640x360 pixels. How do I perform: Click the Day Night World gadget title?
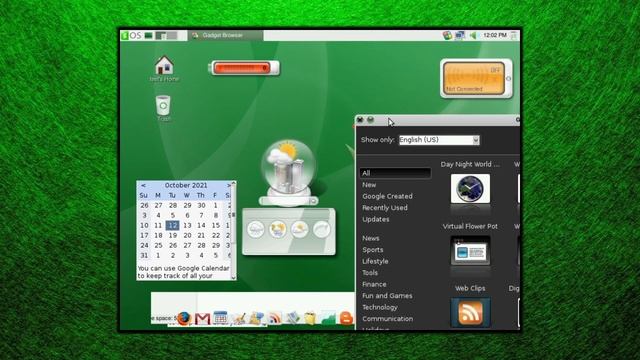coord(470,164)
